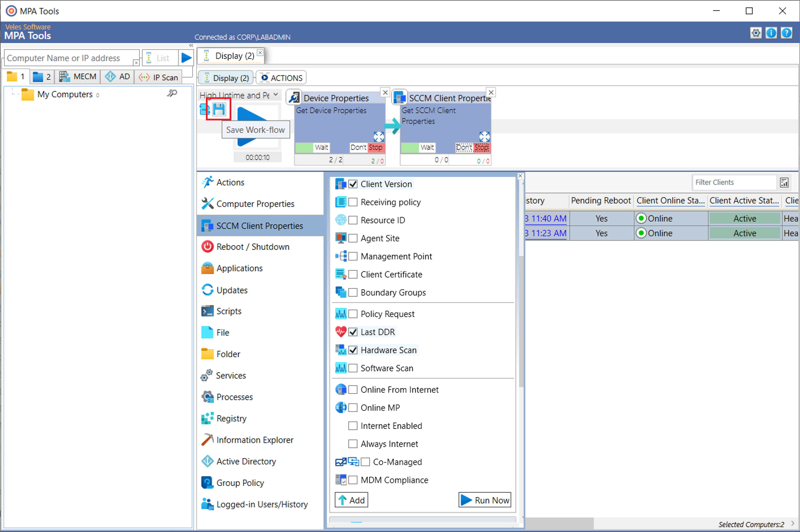Select folder tab 2
This screenshot has width=800, height=532.
point(42,77)
